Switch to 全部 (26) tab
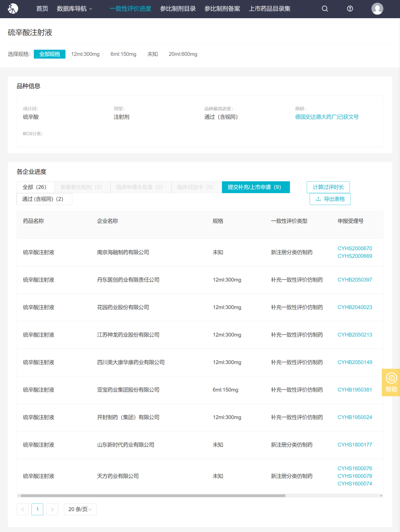The image size is (400, 532). [36, 187]
